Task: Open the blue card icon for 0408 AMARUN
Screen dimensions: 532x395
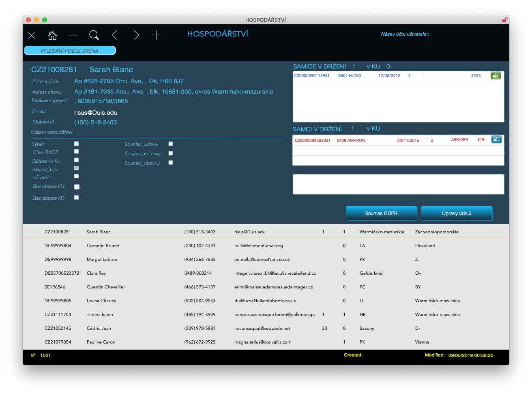Action: coord(496,140)
